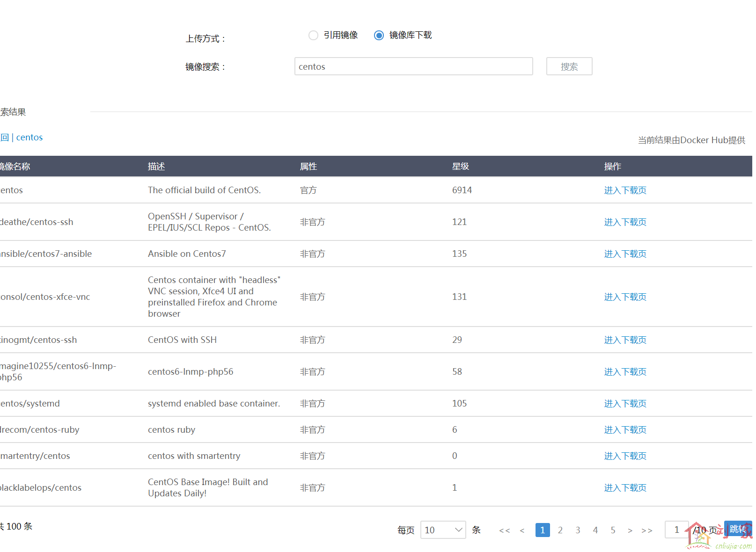
Task: Go to next page with > icon
Action: point(630,530)
